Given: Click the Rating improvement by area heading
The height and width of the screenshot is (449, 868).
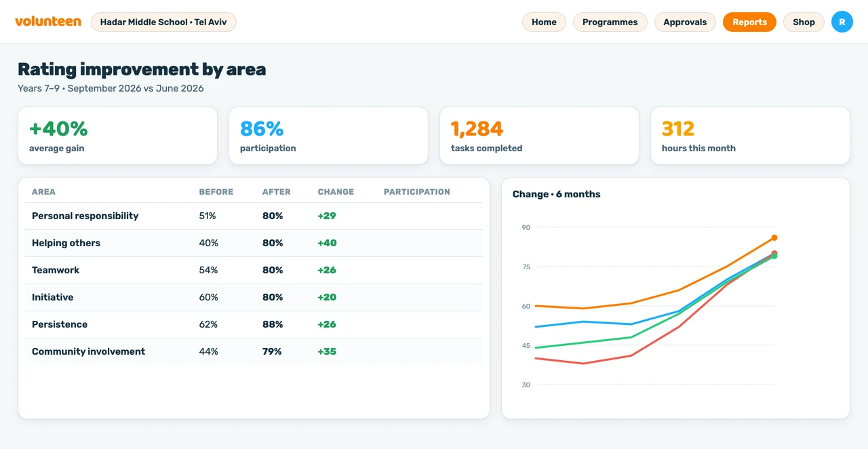Looking at the screenshot, I should [x=142, y=69].
